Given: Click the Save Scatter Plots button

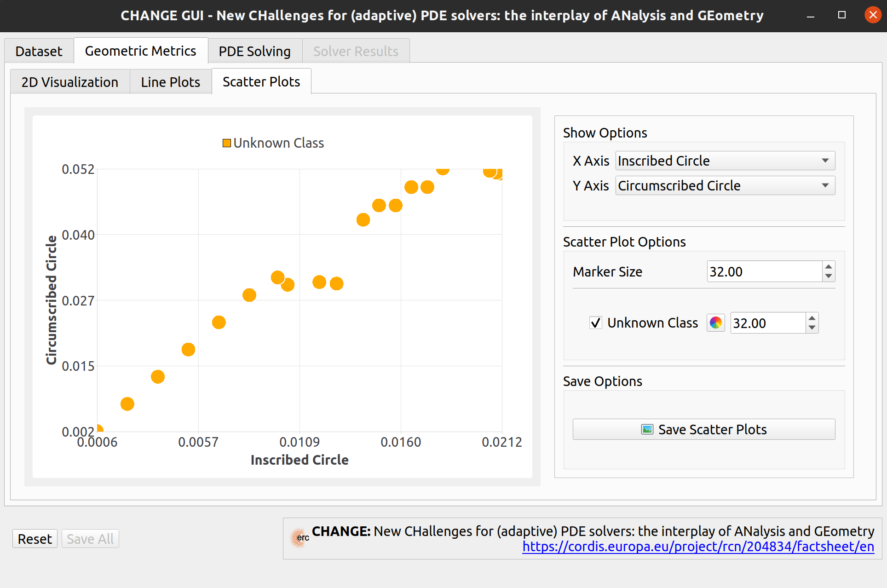Looking at the screenshot, I should coord(703,429).
